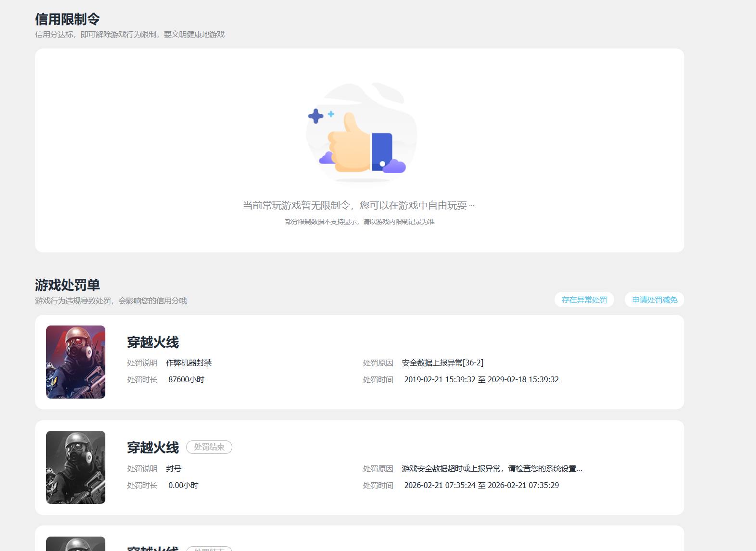Screen dimensions: 756x551
Task: Select the duration value 87600小时
Action: [187, 380]
